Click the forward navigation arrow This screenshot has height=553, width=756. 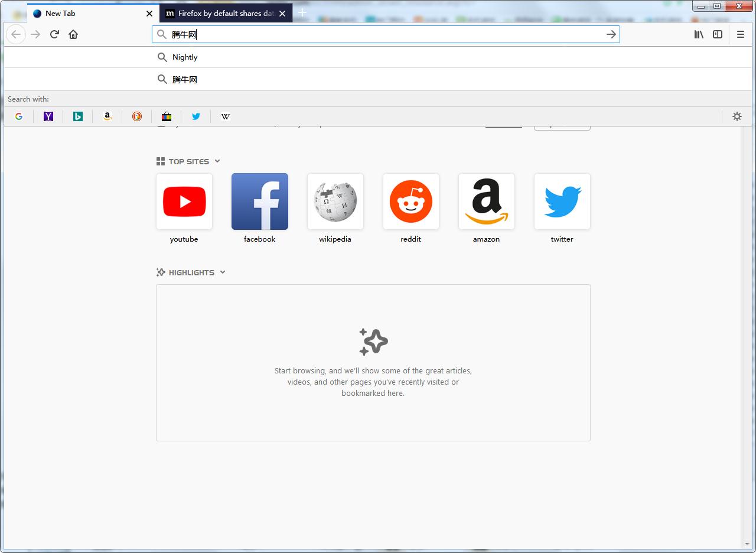35,34
